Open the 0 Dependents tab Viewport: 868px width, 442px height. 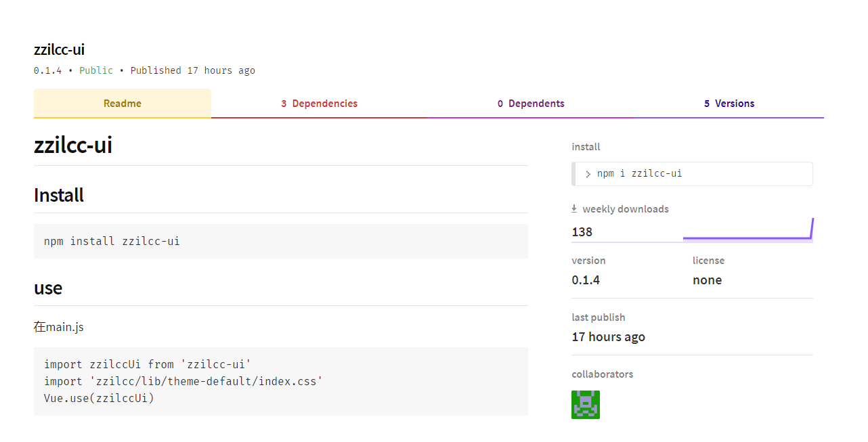[531, 104]
